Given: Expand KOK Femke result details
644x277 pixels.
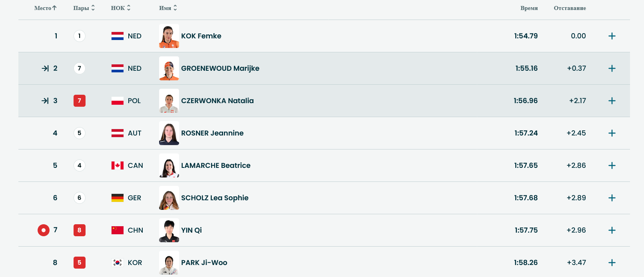Looking at the screenshot, I should (612, 36).
